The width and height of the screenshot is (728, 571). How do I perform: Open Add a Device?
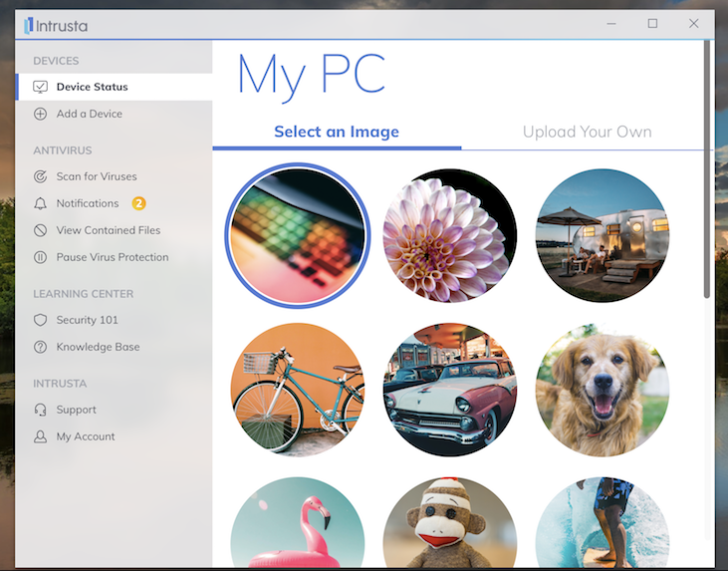click(x=115, y=114)
